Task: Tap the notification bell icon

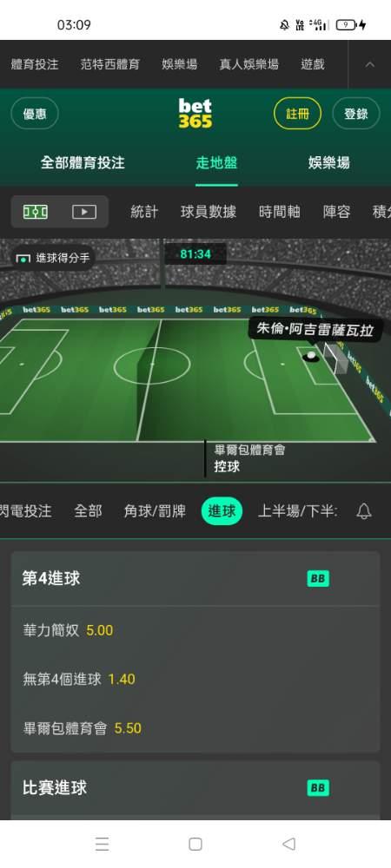Action: pos(364,511)
